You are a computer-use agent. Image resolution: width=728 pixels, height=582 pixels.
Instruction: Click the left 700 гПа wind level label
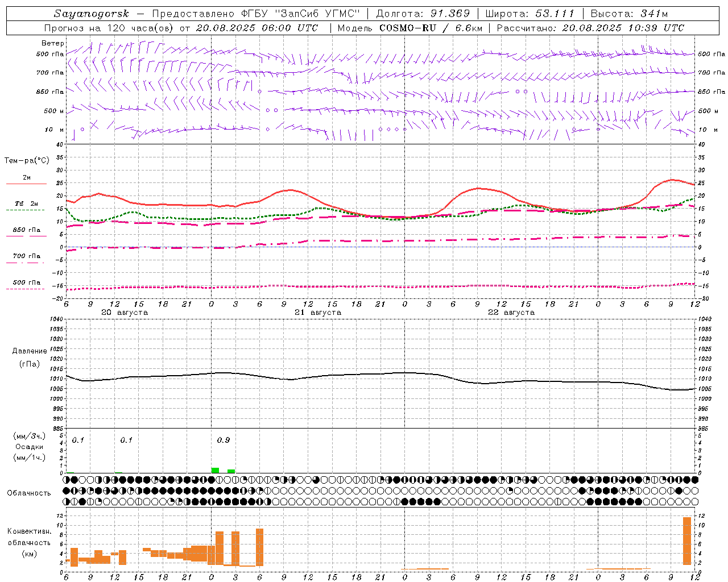[50, 73]
